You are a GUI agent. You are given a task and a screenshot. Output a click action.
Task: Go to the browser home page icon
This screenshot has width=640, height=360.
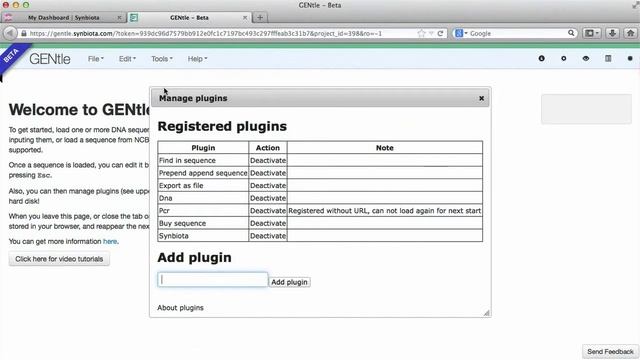(x=631, y=33)
